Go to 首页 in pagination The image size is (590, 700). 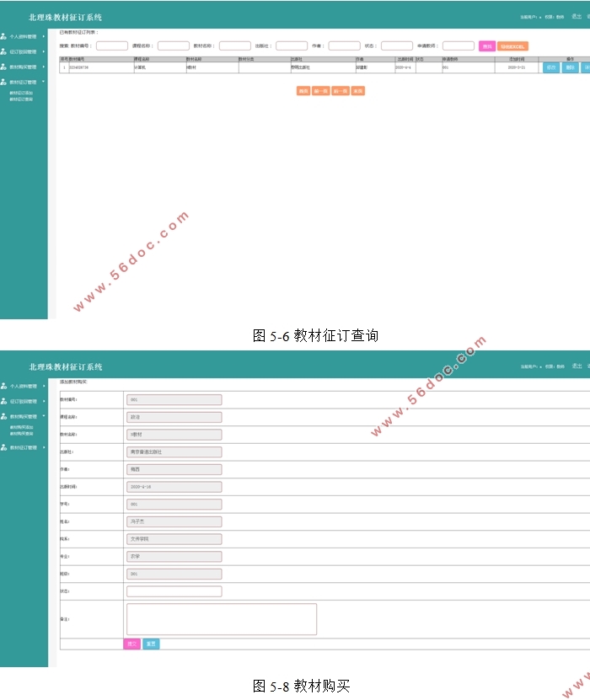point(303,91)
